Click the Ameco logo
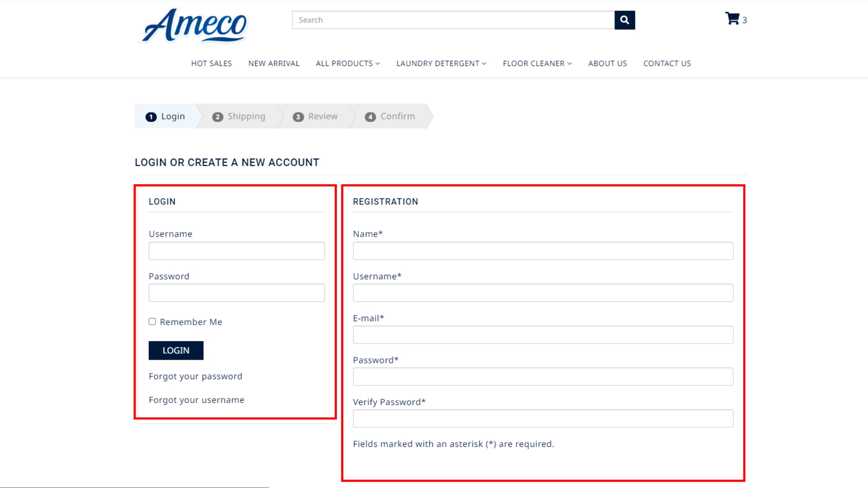Image resolution: width=868 pixels, height=488 pixels. (x=194, y=25)
